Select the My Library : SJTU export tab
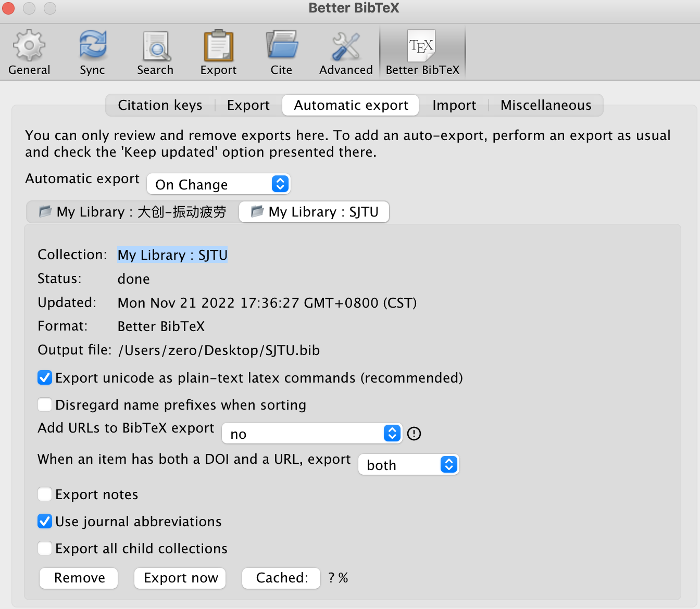Image resolution: width=700 pixels, height=609 pixels. (x=314, y=212)
